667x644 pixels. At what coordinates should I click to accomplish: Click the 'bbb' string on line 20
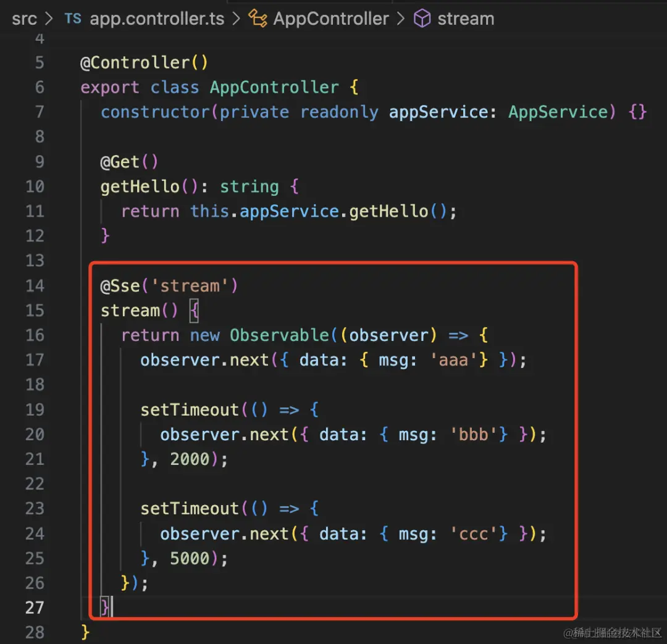coord(473,434)
